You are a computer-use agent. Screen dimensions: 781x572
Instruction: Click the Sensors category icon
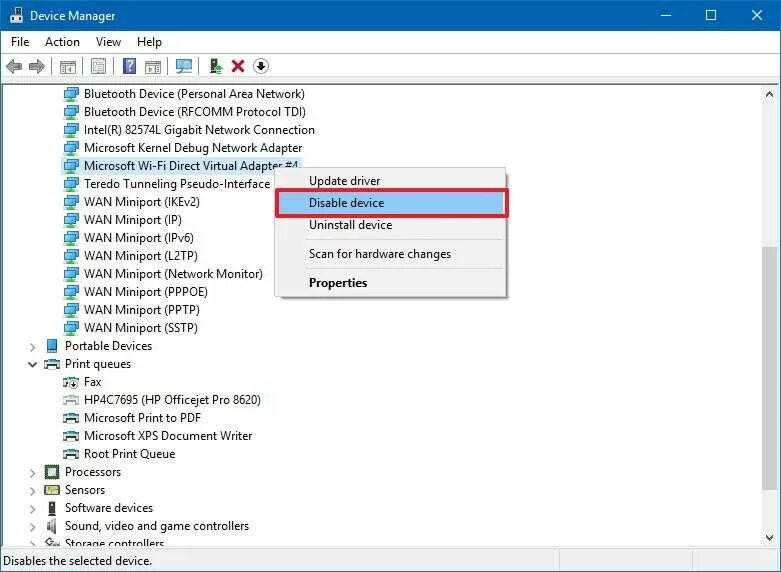click(x=52, y=490)
